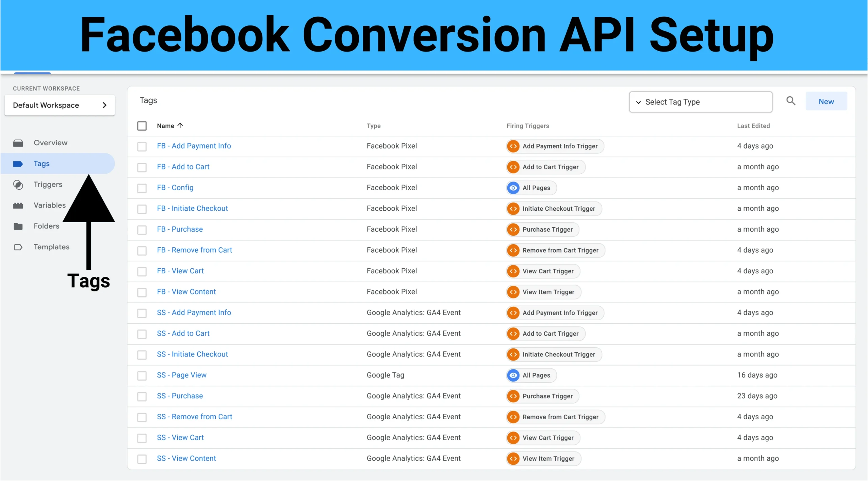Go to the Templates section
The image size is (868, 481).
coord(51,247)
